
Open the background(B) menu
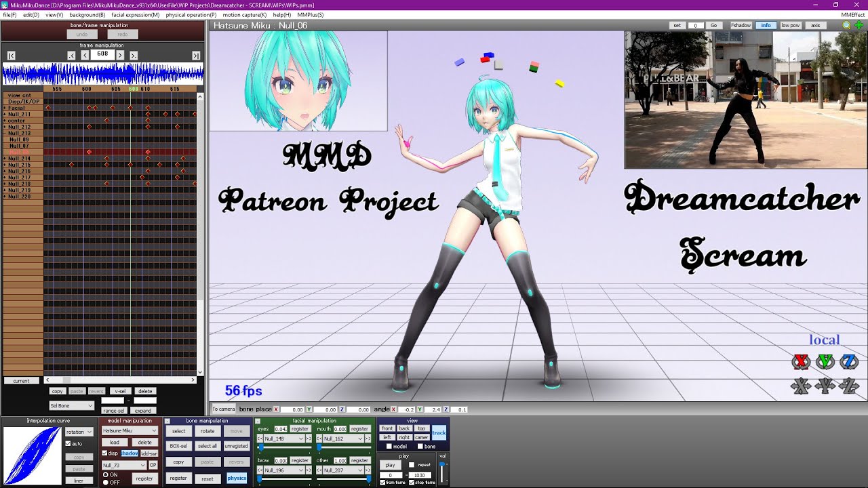pyautogui.click(x=87, y=14)
